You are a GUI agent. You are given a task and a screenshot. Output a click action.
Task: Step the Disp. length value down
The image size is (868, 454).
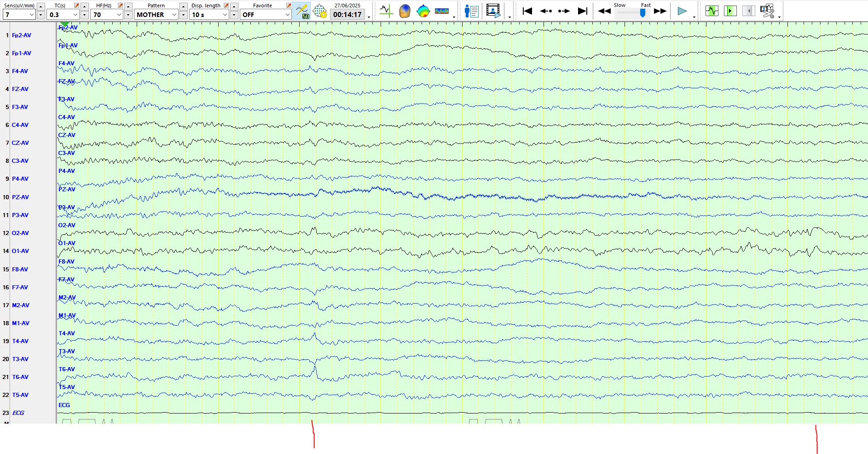pos(234,15)
